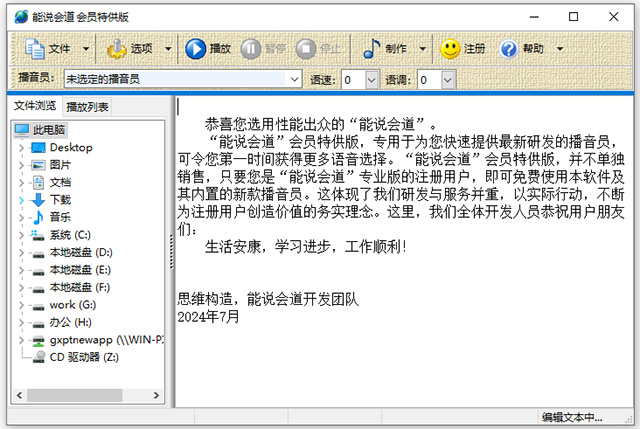Click the 停止 stop button
Image resolution: width=640 pixels, height=429 pixels.
point(318,49)
